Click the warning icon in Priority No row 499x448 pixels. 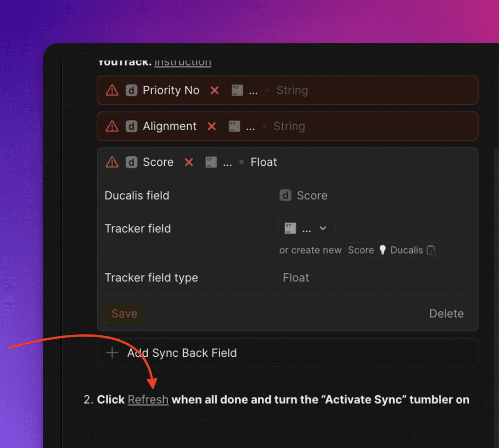[112, 90]
